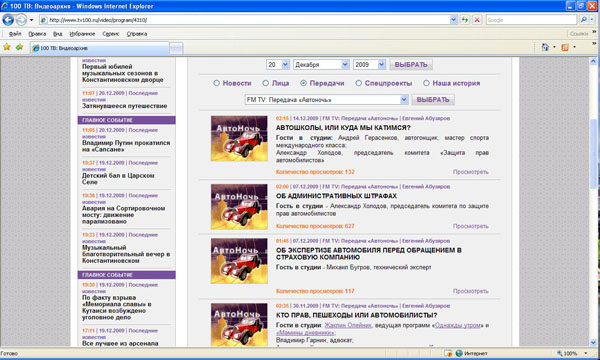Open the Файл menu

(x=15, y=34)
